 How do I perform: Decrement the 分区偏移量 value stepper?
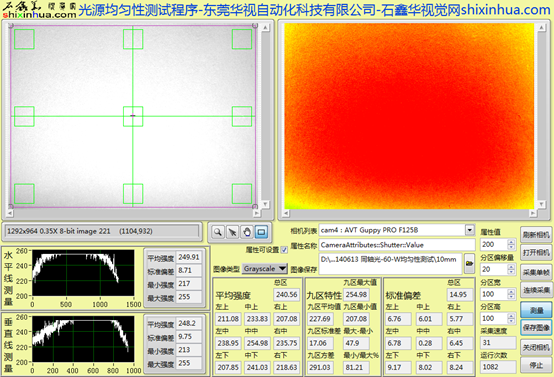(x=511, y=272)
